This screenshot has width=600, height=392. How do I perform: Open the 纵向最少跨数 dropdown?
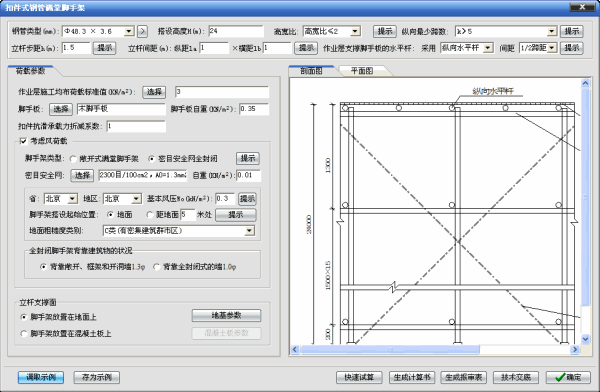click(x=552, y=31)
